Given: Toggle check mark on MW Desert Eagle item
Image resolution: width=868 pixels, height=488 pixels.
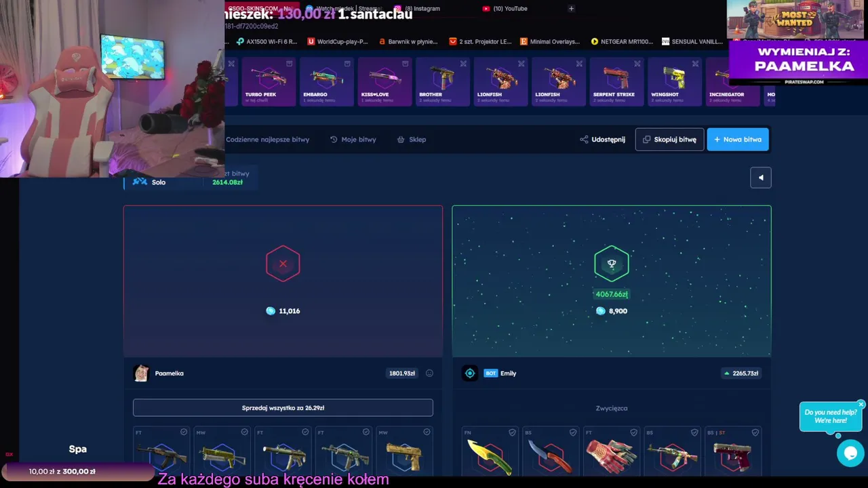Looking at the screenshot, I should (427, 432).
